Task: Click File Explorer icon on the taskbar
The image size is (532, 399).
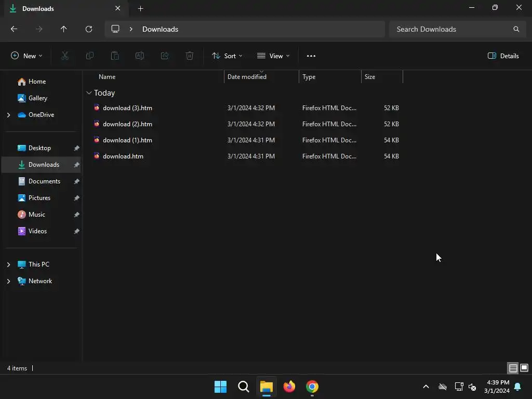Action: pos(267,387)
